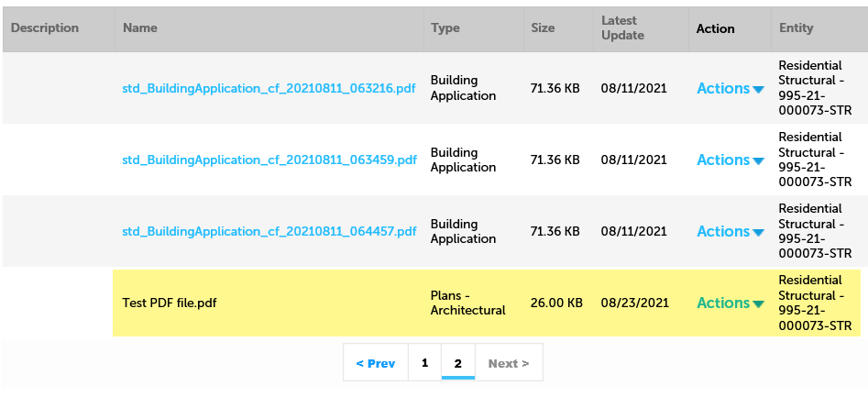The height and width of the screenshot is (397, 868).
Task: Open Actions menu for the 063459.pdf document
Action: click(730, 160)
